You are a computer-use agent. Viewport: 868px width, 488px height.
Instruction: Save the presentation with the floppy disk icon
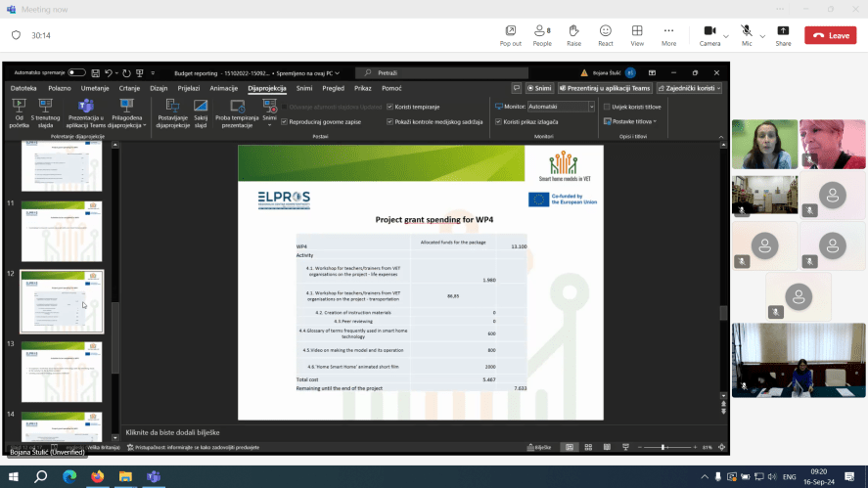95,73
